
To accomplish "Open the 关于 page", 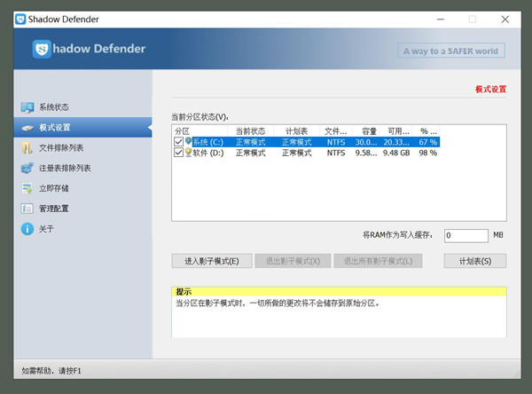I will [46, 229].
